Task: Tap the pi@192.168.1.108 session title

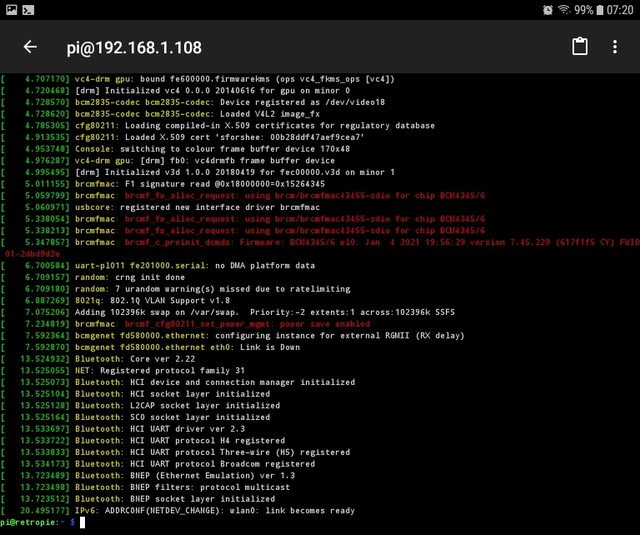Action: coord(134,48)
